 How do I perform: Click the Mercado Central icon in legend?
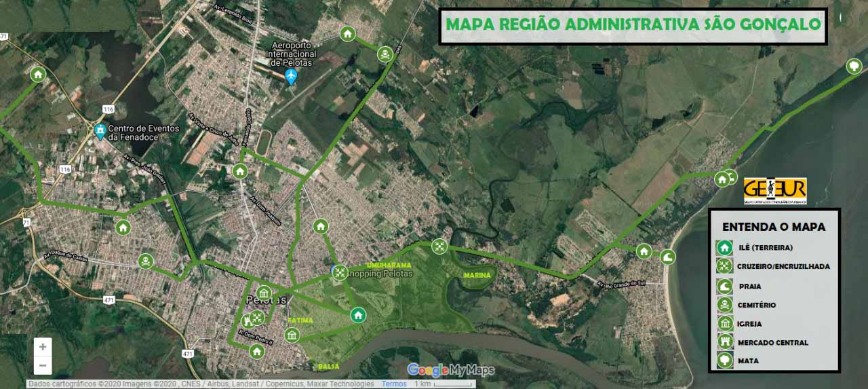725,342
